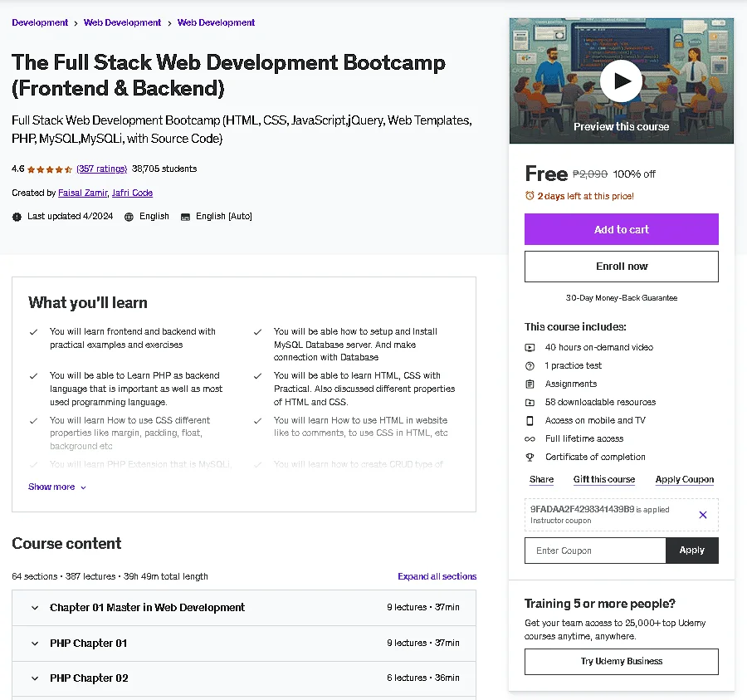Click the crossed-out ₱2,090 price
Viewport: 747px width, 700px height.
[590, 174]
